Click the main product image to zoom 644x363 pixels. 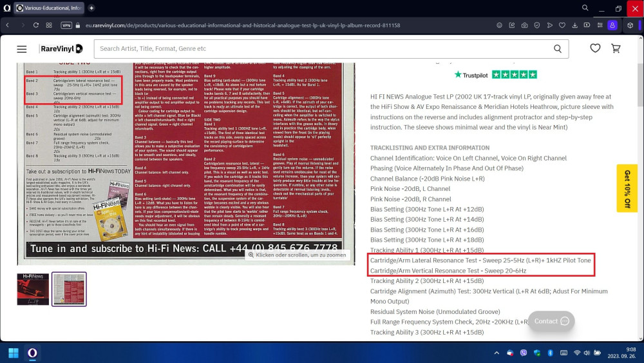(x=185, y=161)
